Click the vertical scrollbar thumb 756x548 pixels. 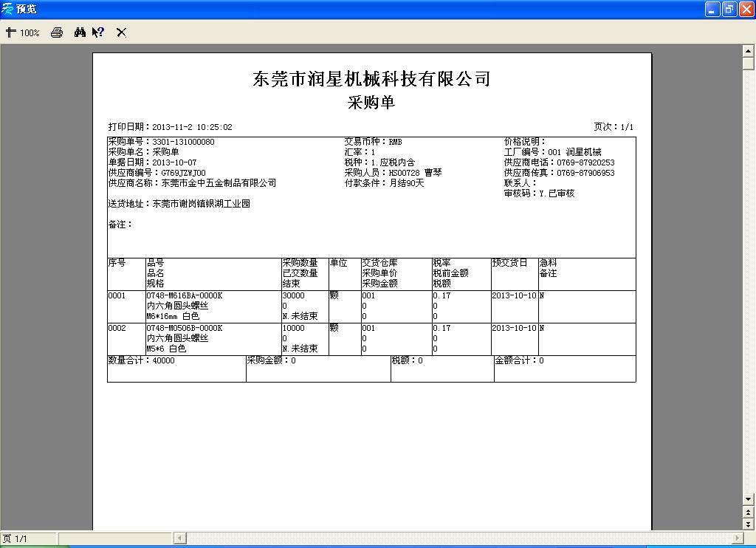[749, 64]
